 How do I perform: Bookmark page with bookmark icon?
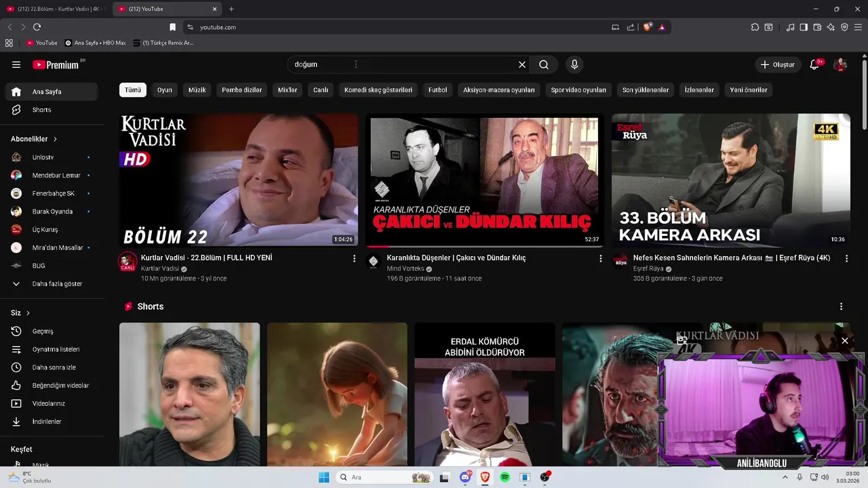pyautogui.click(x=172, y=27)
